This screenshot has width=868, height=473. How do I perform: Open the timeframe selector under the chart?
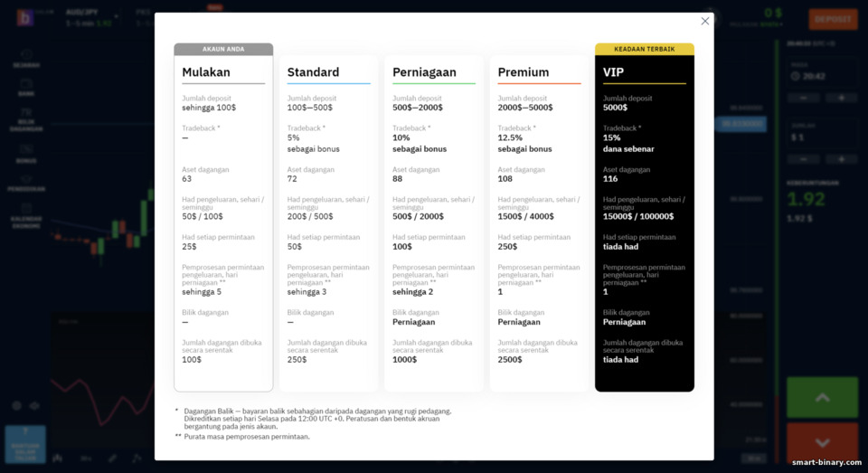click(x=86, y=458)
